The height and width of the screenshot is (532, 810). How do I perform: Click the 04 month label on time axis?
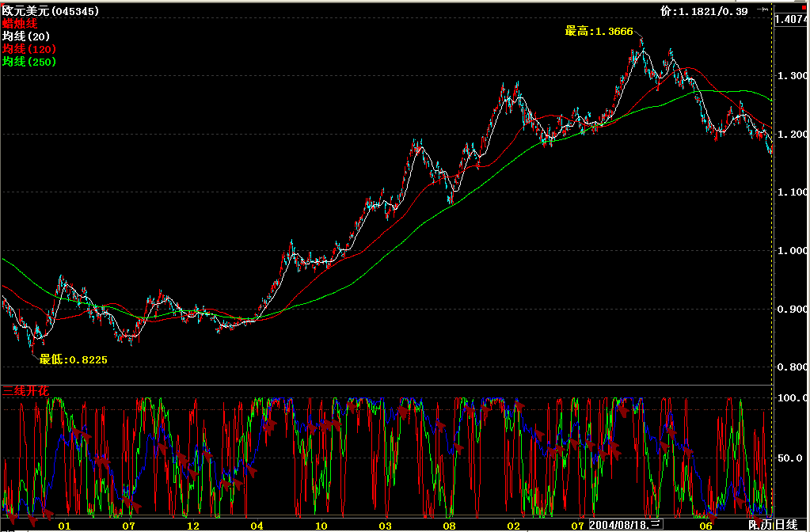[x=257, y=526]
